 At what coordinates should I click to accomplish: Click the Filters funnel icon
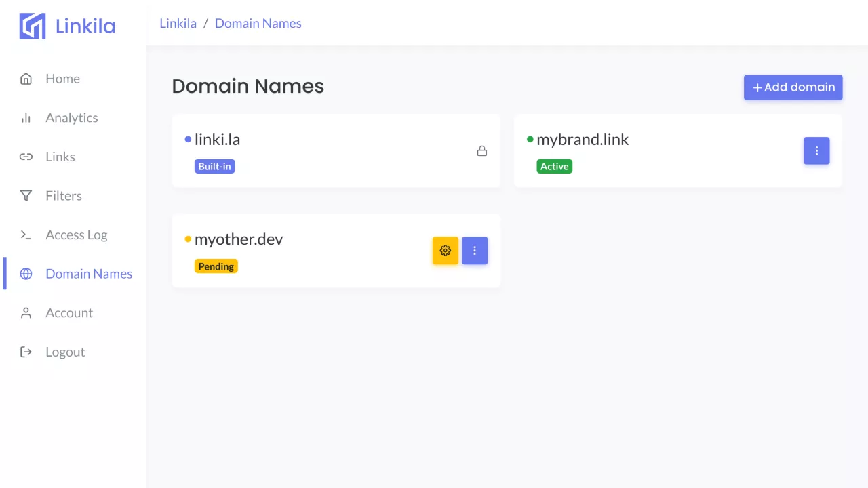coord(26,196)
